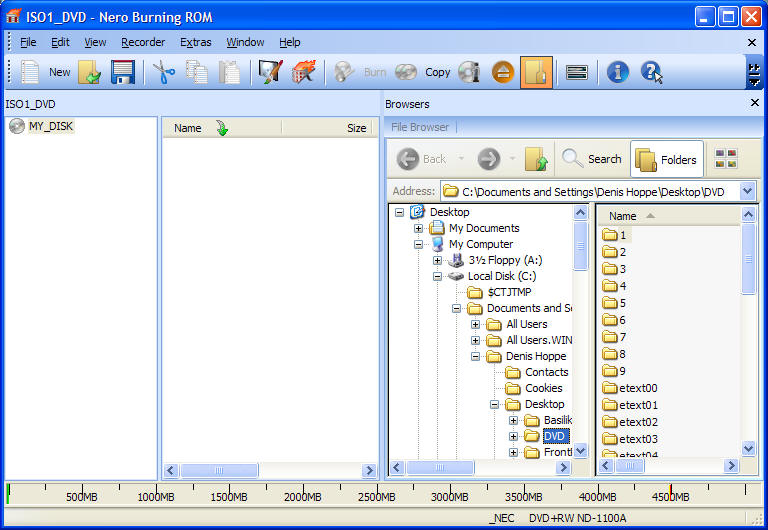768x530 pixels.
Task: Open the Recorder menu
Action: point(143,43)
